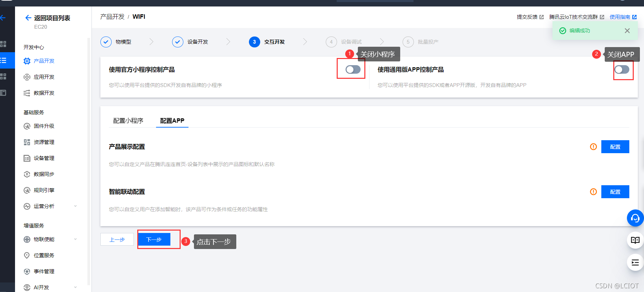Open 腾讯云IoT技术交流群 link

point(573,17)
